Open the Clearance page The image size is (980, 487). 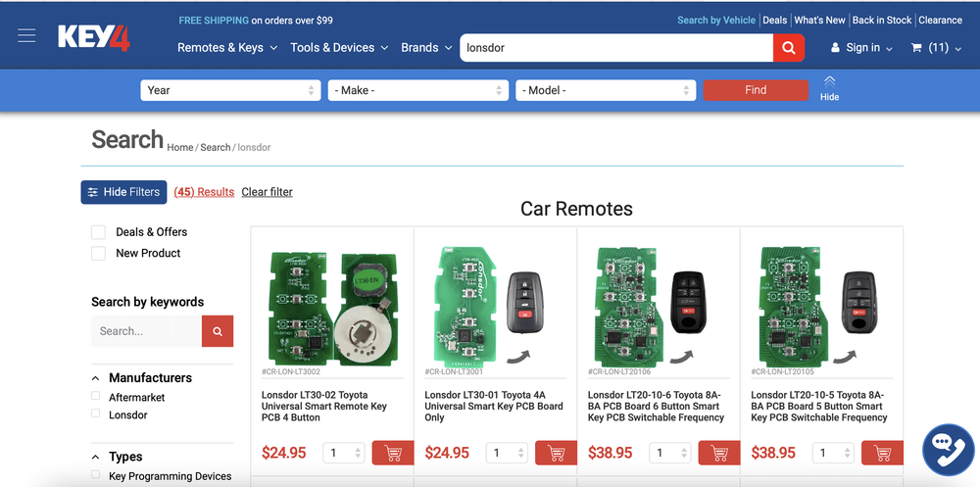coord(940,20)
